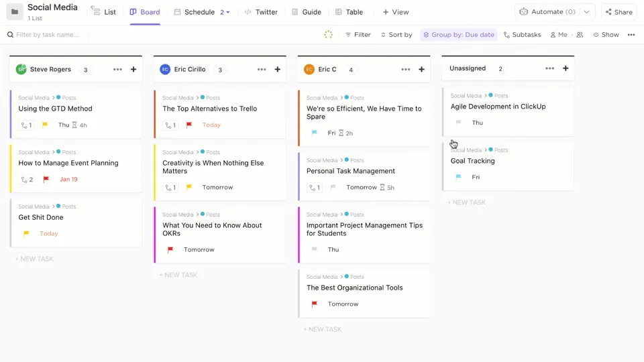Open the toolbar more options ellipsis
This screenshot has width=644, height=362.
coord(631,35)
